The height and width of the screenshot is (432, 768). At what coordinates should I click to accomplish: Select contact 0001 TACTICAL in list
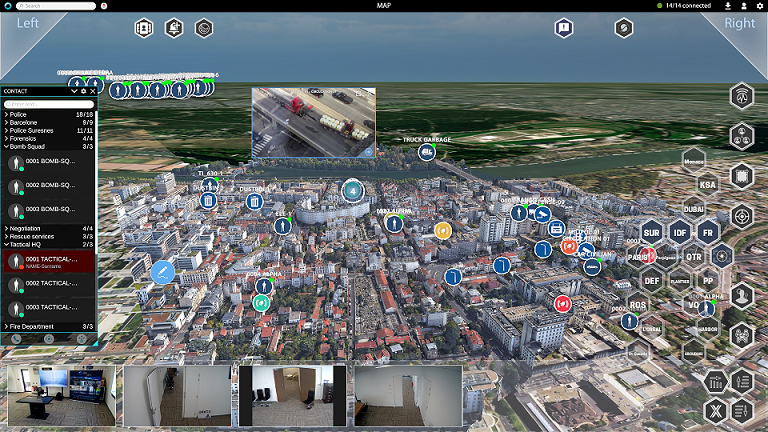click(x=50, y=261)
